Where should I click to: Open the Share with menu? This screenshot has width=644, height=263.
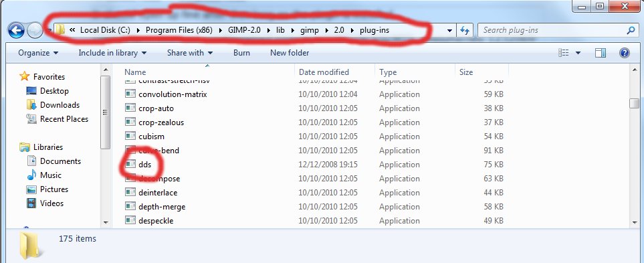tap(190, 53)
